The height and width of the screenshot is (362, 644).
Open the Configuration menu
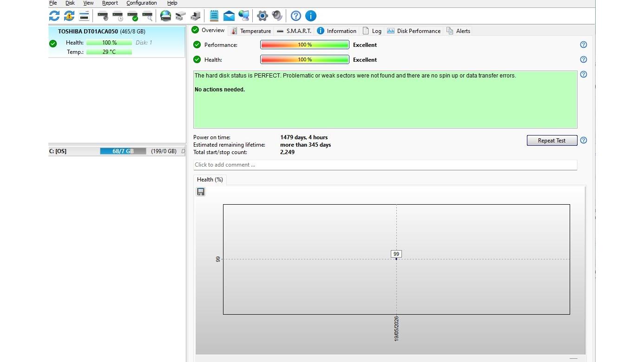pyautogui.click(x=142, y=3)
